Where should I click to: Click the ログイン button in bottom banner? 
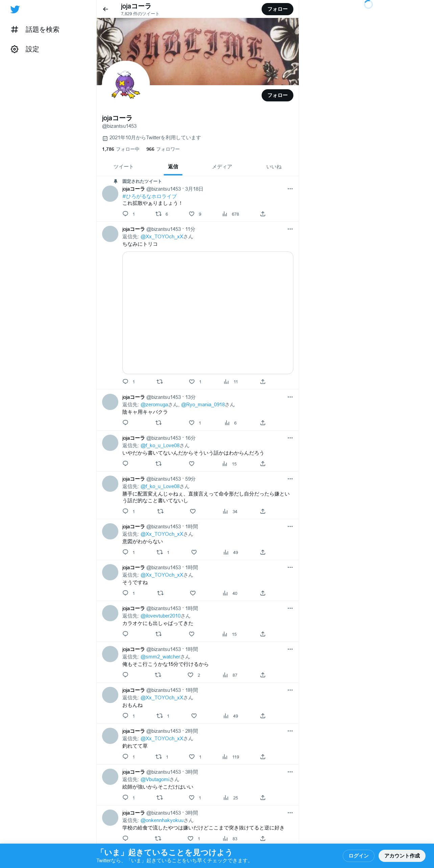point(358,855)
